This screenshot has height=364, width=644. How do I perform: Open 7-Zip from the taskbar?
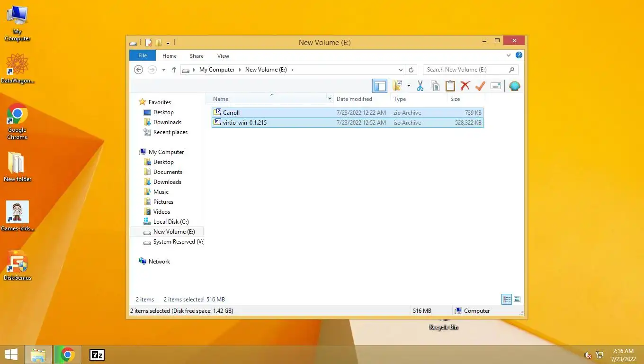97,355
